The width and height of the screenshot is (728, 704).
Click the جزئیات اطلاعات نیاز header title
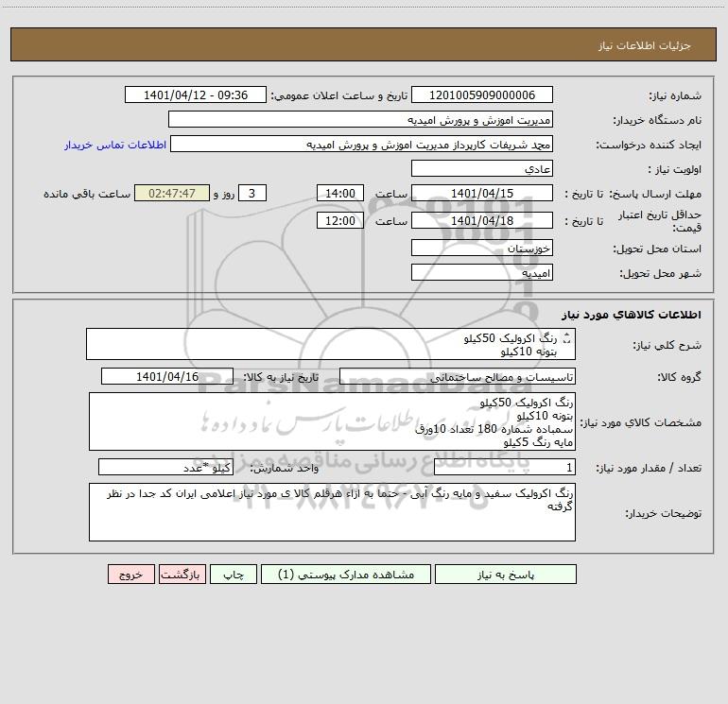coord(645,45)
